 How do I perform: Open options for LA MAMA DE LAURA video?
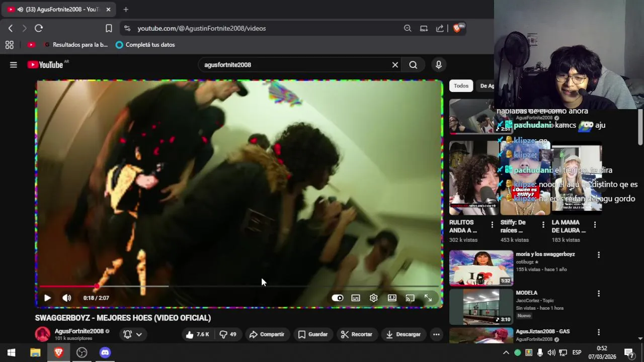(595, 225)
